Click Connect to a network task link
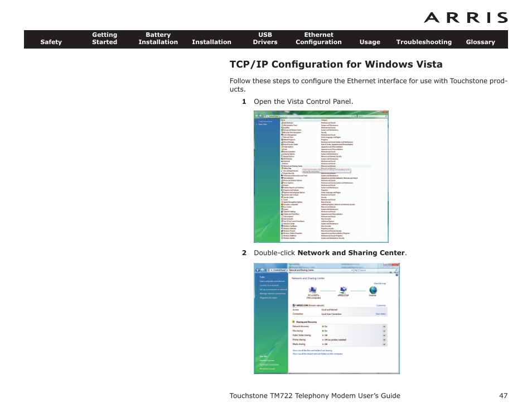 (269, 285)
